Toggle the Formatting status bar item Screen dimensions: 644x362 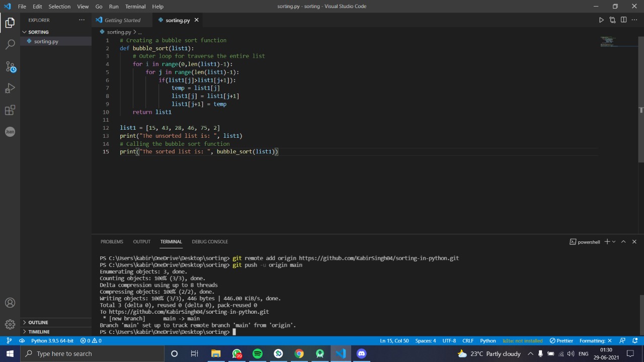tap(595, 340)
